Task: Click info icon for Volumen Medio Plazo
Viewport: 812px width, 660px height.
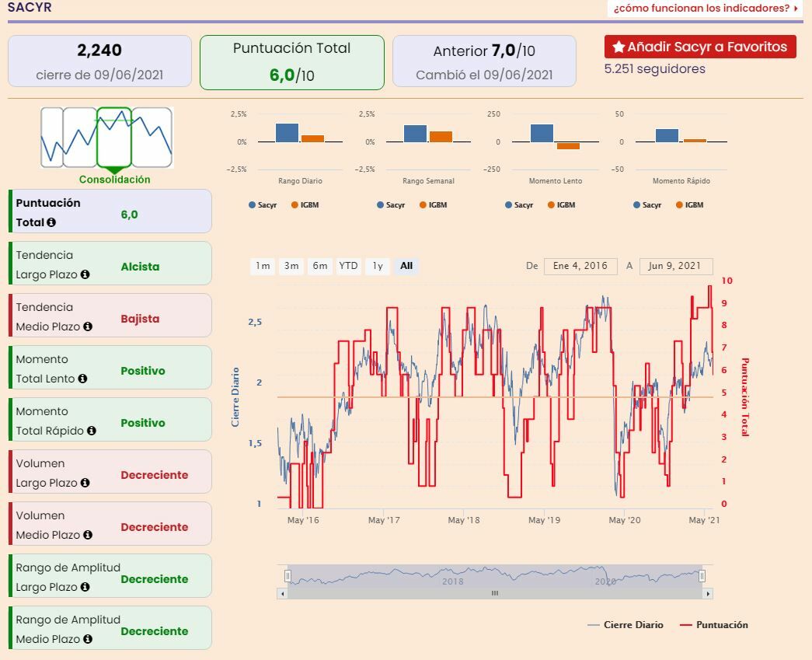Action: (88, 535)
